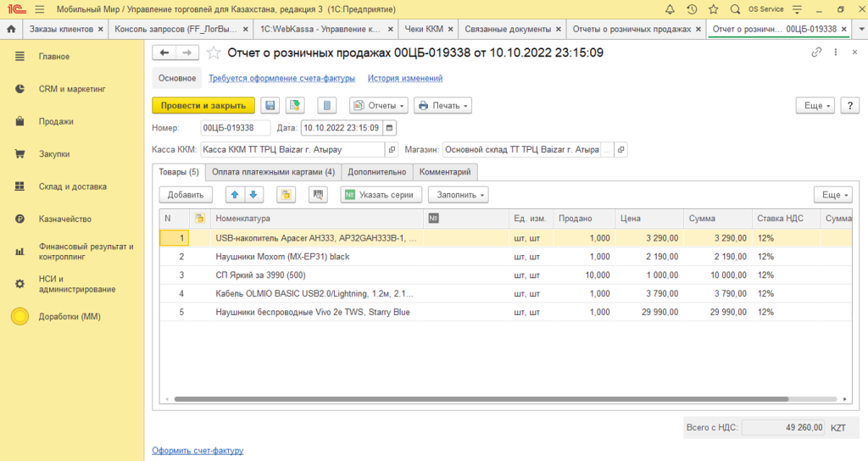Expand the Заполнить dropdown

coord(459,195)
